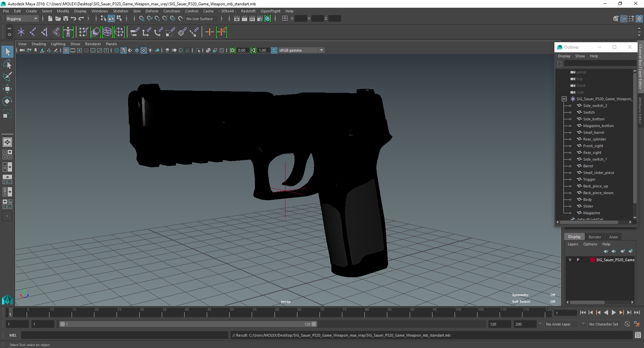Open the Skeleton menu

pyautogui.click(x=120, y=11)
